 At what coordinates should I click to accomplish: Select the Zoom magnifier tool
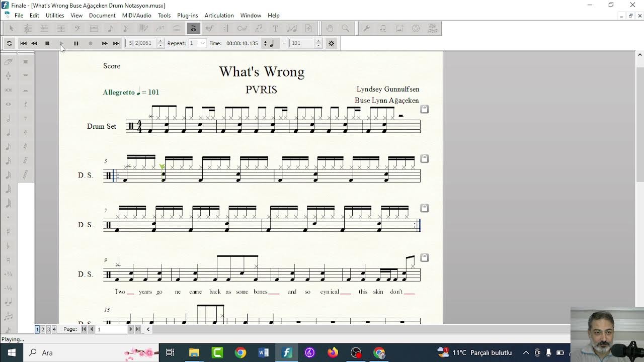click(x=346, y=29)
